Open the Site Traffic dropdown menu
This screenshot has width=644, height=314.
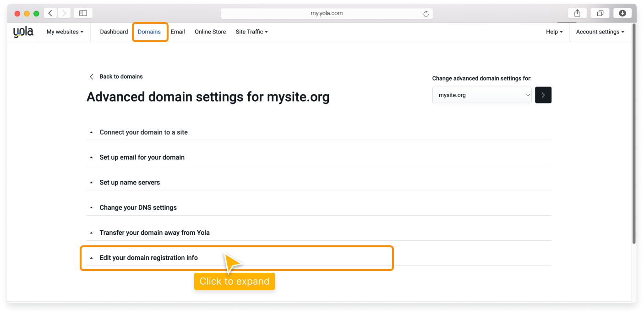pos(251,32)
